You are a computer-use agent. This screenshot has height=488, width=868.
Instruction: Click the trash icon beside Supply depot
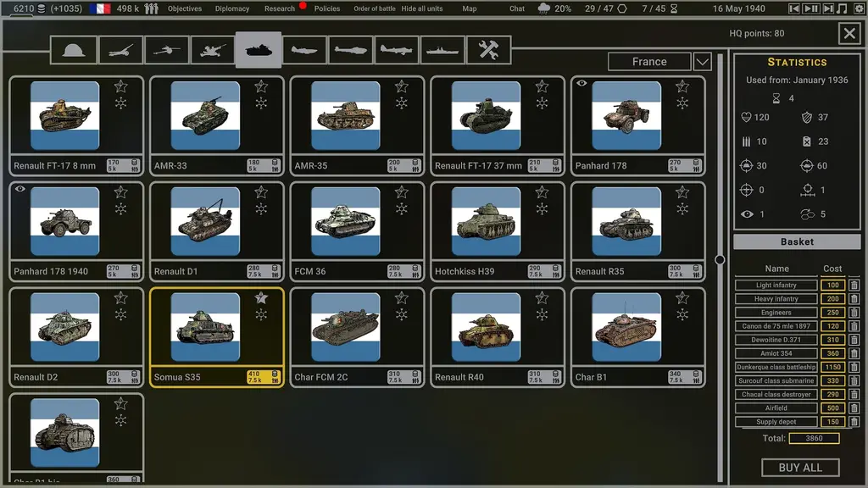(854, 422)
